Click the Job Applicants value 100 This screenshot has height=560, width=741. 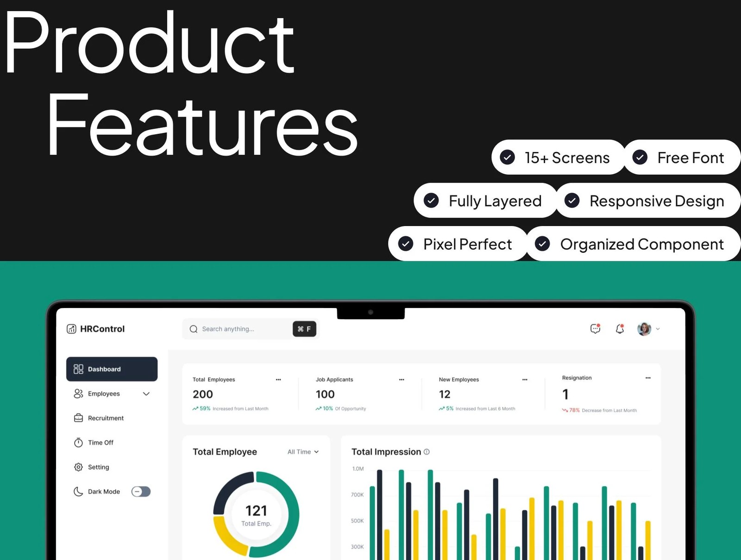[325, 394]
